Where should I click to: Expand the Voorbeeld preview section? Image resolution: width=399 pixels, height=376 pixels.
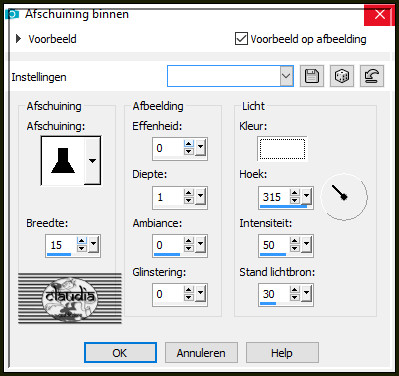point(19,39)
